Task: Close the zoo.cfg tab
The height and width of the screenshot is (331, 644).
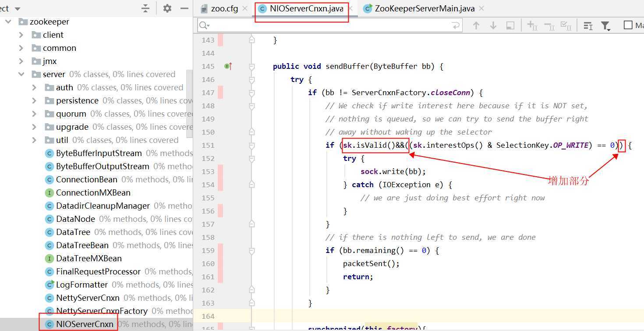Action: [x=245, y=8]
